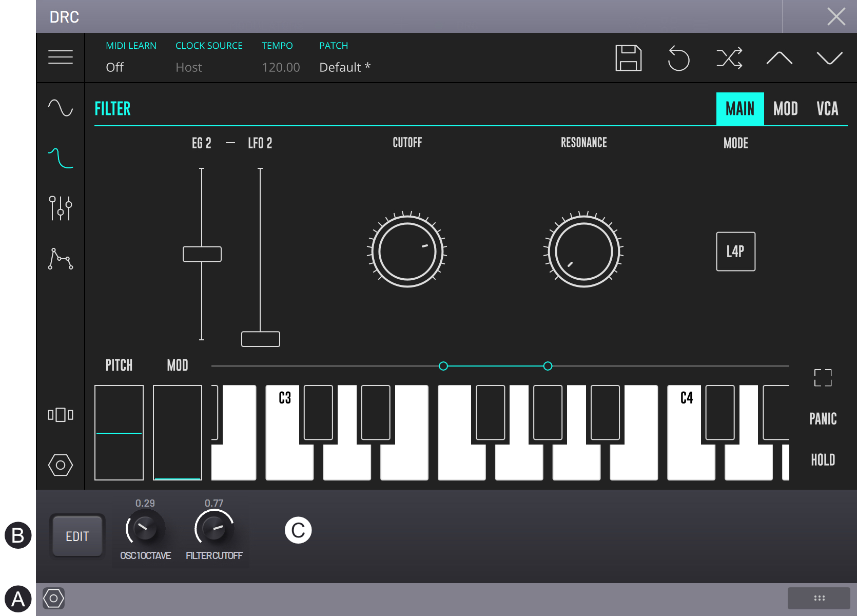Click the OSC1OCTAVE macro knob
Image resolution: width=857 pixels, height=616 pixels.
pyautogui.click(x=145, y=529)
